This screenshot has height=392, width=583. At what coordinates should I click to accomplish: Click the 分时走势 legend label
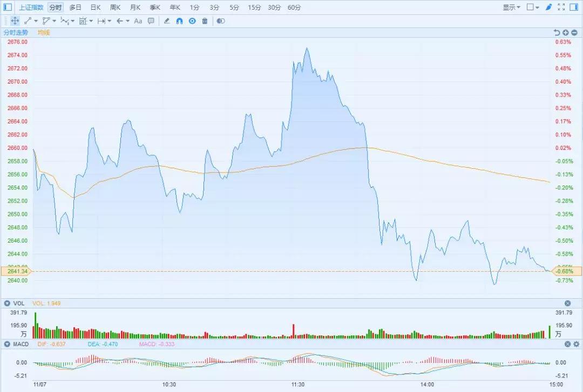(x=16, y=32)
